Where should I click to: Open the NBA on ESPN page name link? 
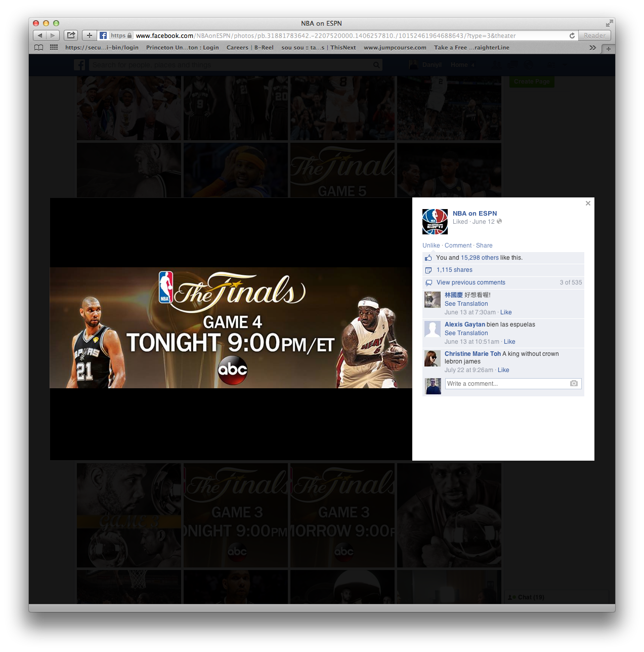tap(475, 213)
